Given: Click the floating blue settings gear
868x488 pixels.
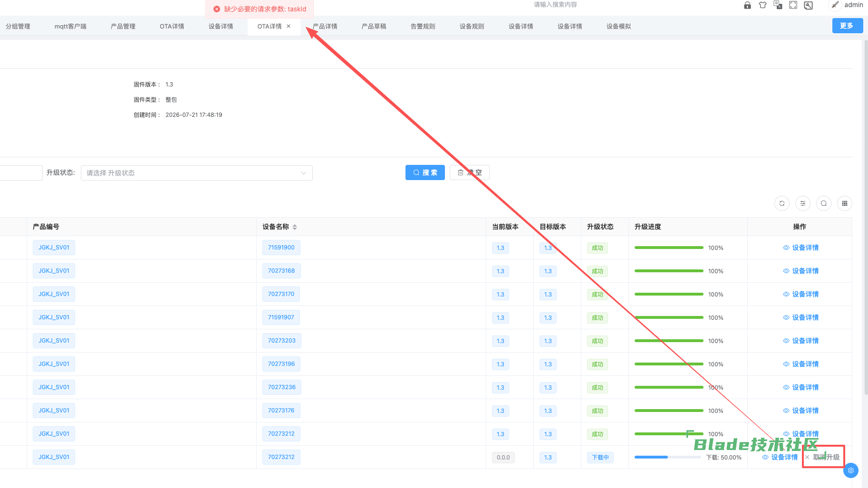Looking at the screenshot, I should coord(851,470).
